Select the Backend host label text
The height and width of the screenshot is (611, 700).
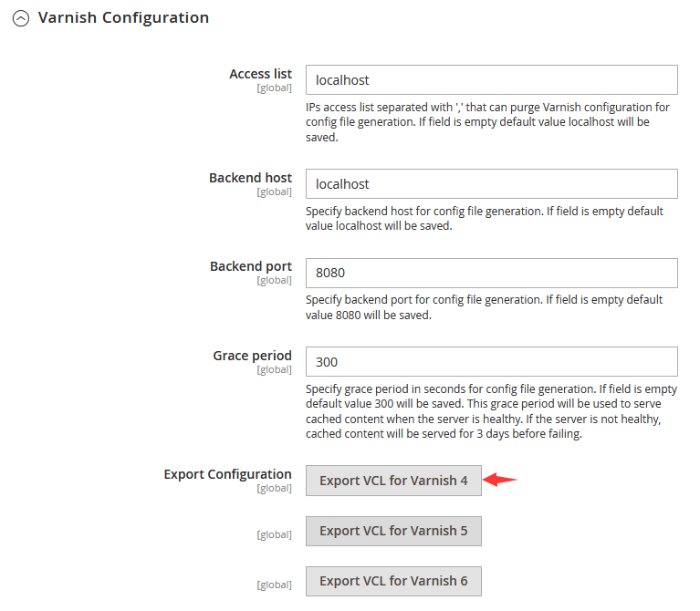[250, 178]
